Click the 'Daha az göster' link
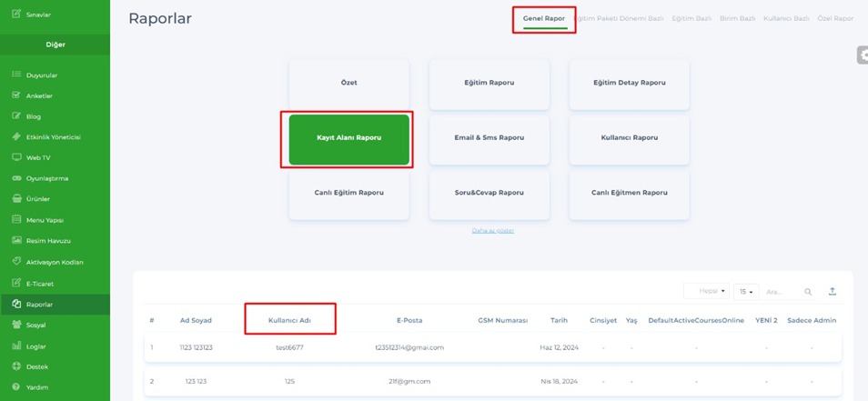 pyautogui.click(x=492, y=231)
